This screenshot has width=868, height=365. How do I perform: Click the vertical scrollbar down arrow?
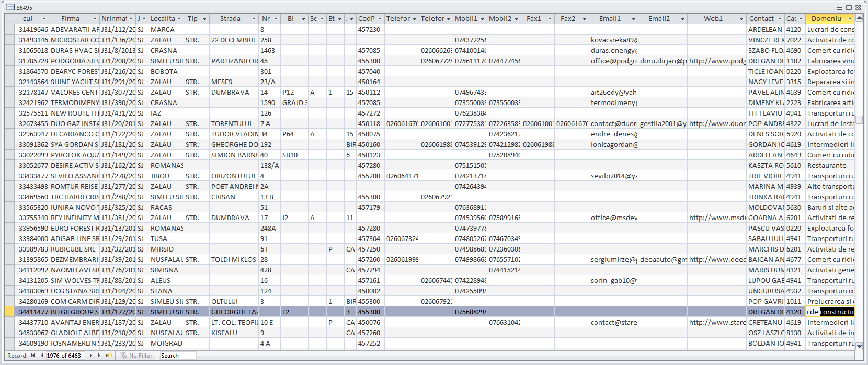859,345
